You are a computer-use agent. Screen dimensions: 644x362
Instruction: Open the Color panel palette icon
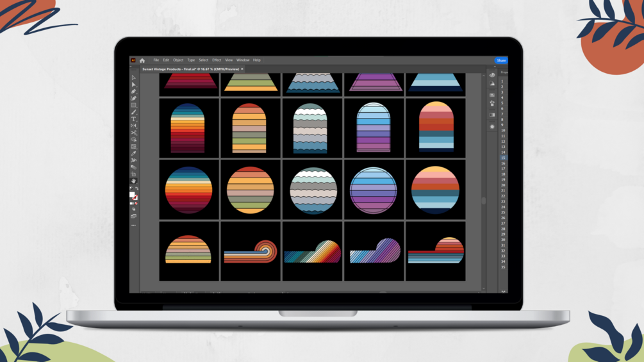(492, 75)
